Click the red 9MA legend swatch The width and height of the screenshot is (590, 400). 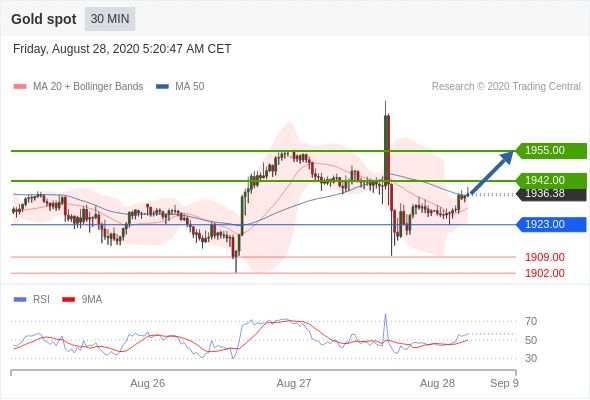(x=68, y=300)
